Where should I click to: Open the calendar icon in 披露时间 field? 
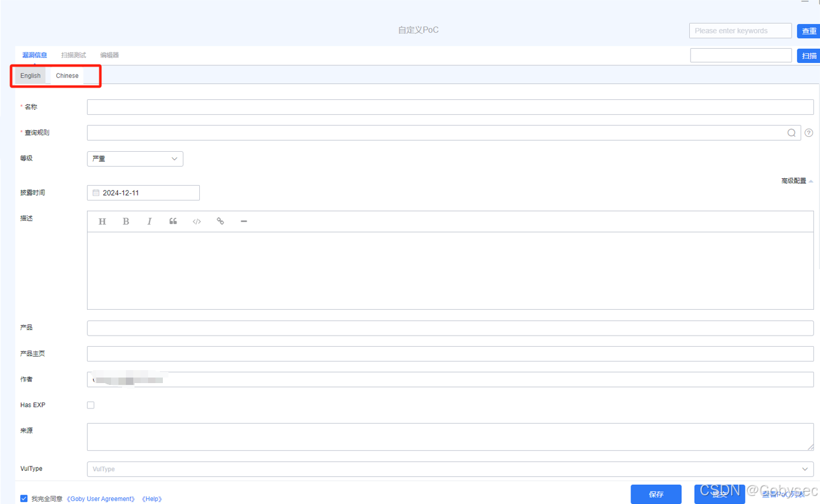point(96,193)
